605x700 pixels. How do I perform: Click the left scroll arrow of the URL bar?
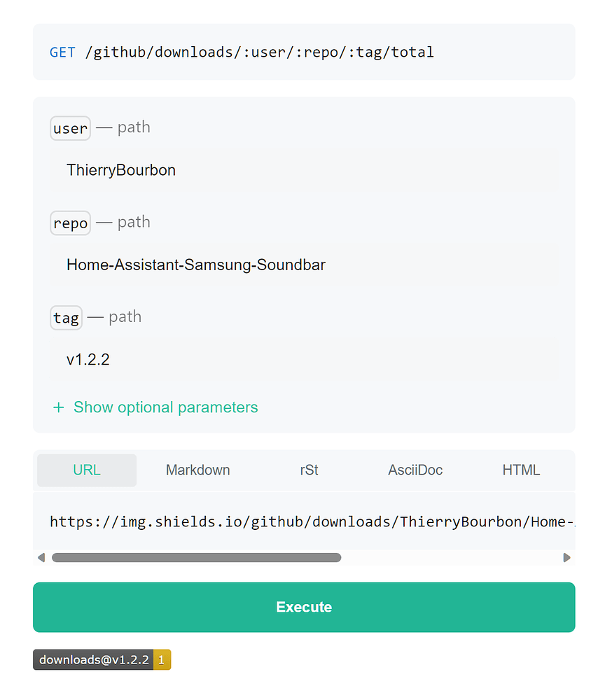point(41,557)
